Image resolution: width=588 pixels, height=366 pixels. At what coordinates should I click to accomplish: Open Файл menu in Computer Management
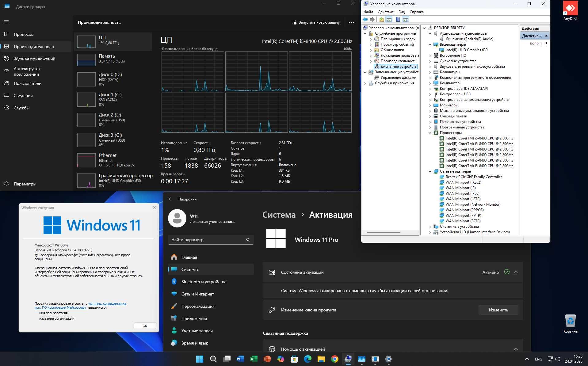point(368,12)
